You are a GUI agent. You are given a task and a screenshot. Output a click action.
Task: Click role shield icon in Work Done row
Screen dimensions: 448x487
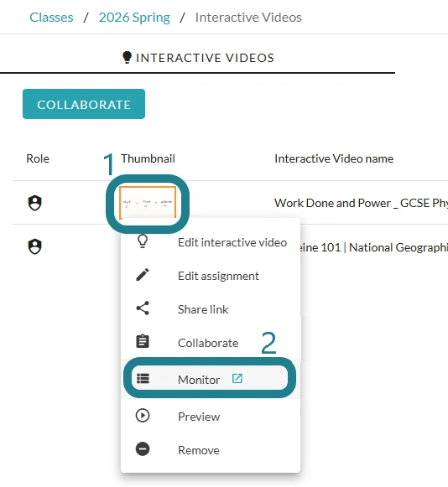(35, 203)
